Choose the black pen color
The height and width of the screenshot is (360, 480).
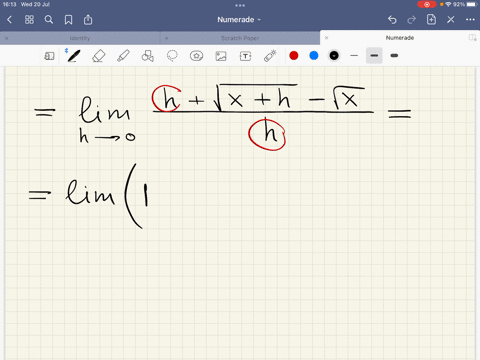[x=334, y=56]
